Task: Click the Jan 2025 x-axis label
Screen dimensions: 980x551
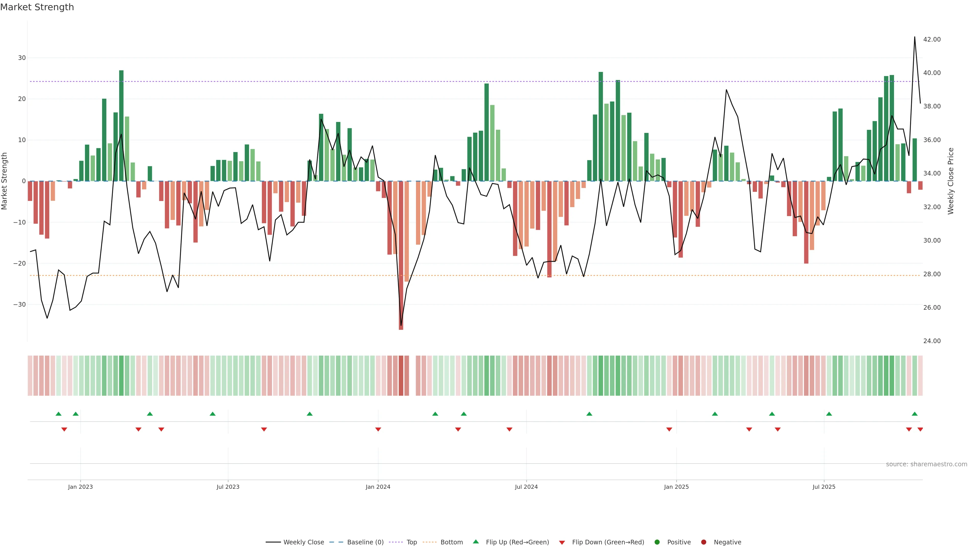Action: (x=676, y=487)
